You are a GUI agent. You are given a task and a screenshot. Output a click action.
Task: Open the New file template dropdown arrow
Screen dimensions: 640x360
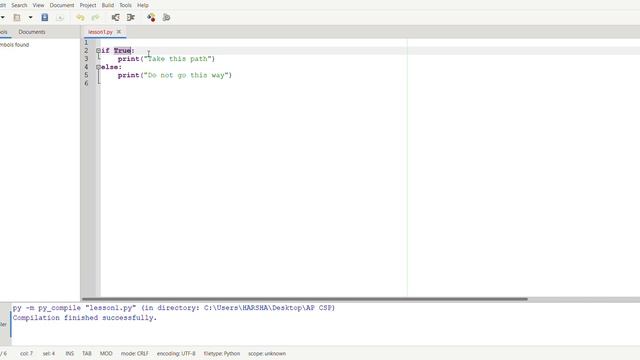pos(2,18)
